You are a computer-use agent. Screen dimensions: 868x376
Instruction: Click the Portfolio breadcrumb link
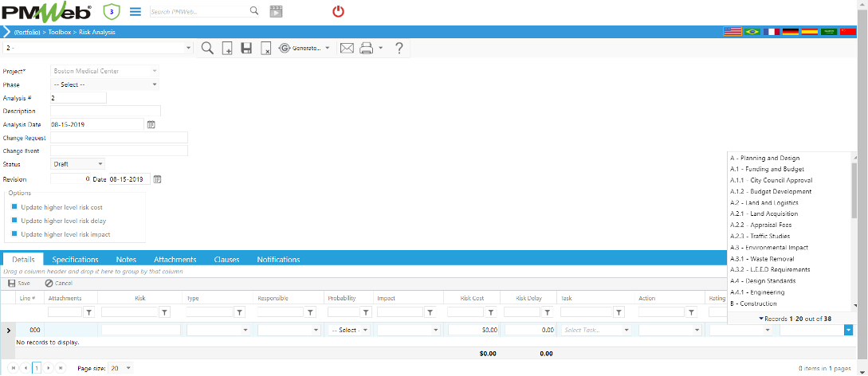coord(26,32)
